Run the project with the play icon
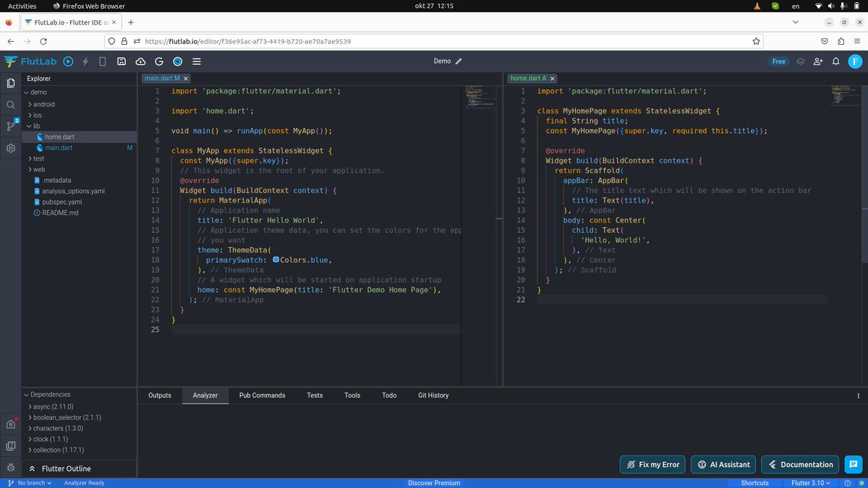 (x=68, y=61)
